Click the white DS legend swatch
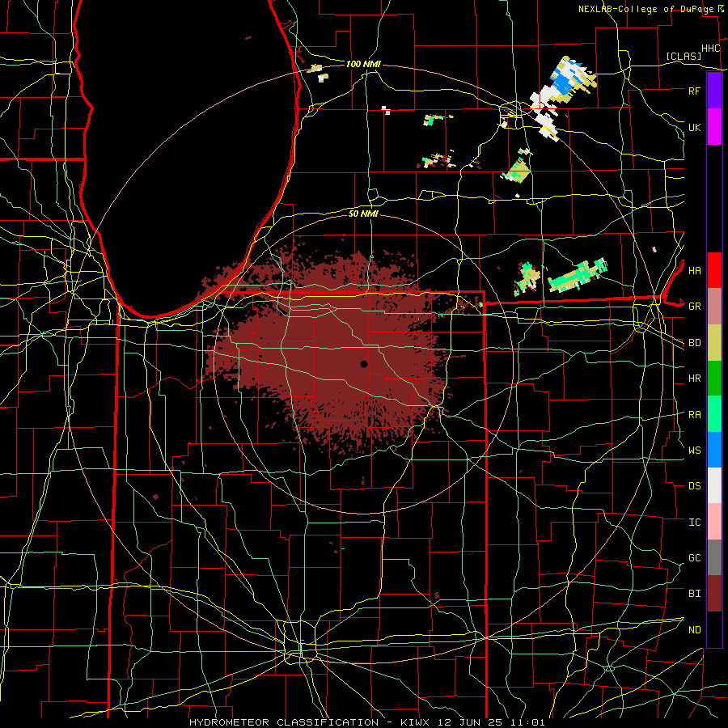This screenshot has width=728, height=728. click(x=714, y=485)
